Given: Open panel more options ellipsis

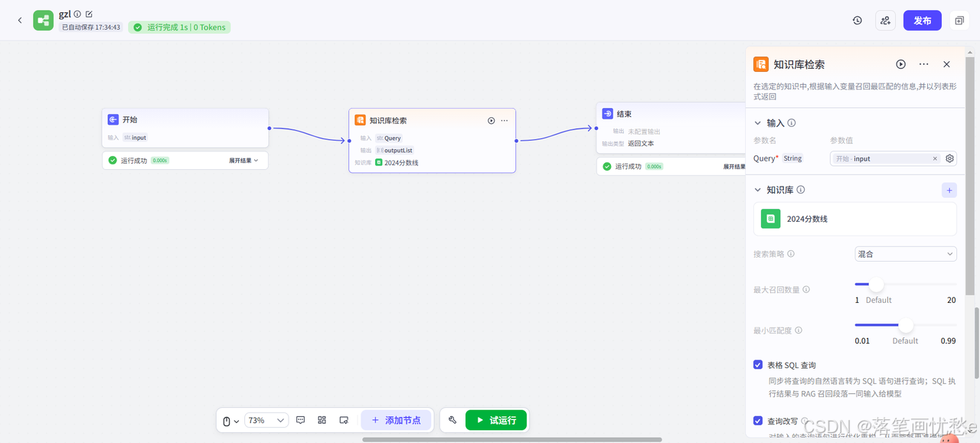Looking at the screenshot, I should (x=924, y=64).
